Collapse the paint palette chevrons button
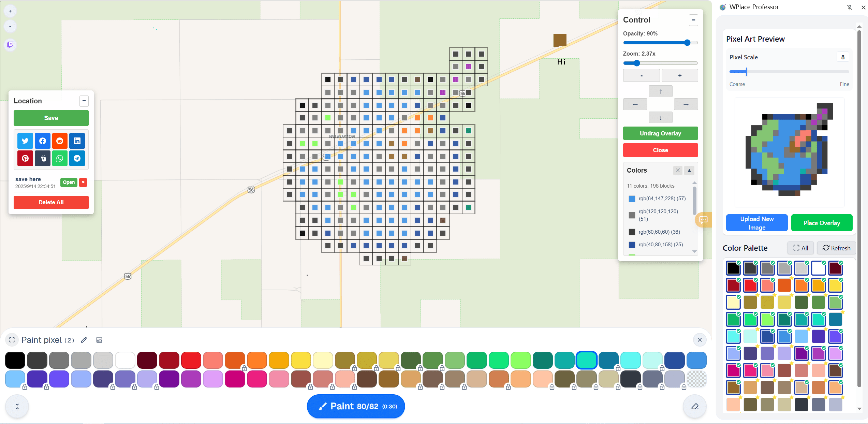This screenshot has width=868, height=424. [17, 406]
